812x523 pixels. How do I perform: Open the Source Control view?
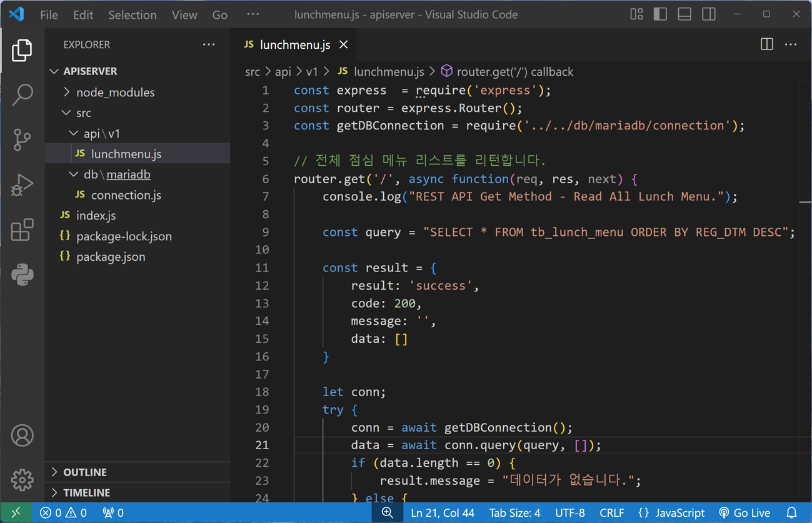coord(22,140)
